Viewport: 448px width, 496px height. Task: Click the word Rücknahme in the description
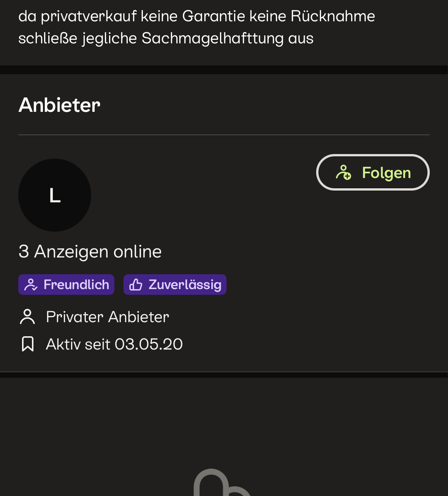[332, 16]
